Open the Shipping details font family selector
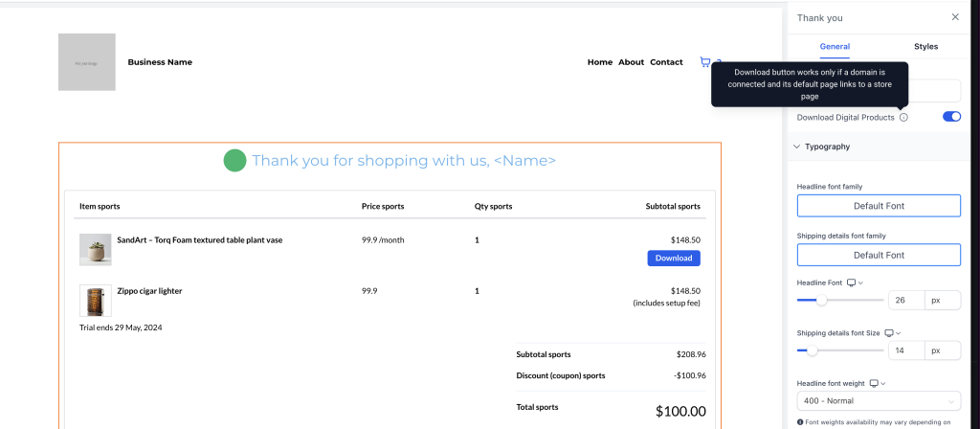This screenshot has height=429, width=980. tap(879, 255)
